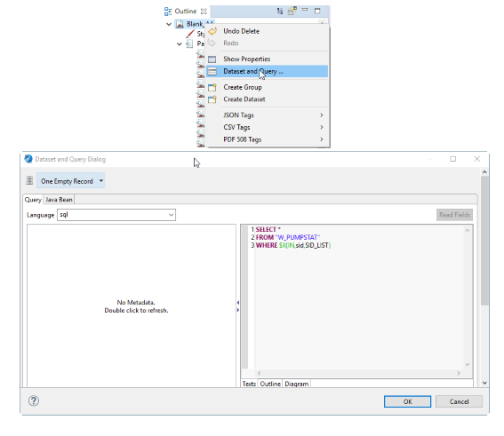
Task: Switch to the Java Bean tab
Action: coord(59,200)
